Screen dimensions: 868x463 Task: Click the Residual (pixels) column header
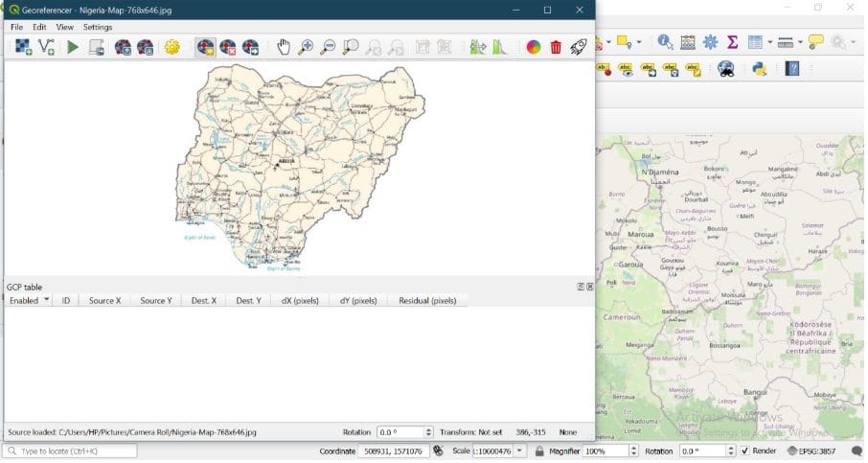[x=427, y=300]
